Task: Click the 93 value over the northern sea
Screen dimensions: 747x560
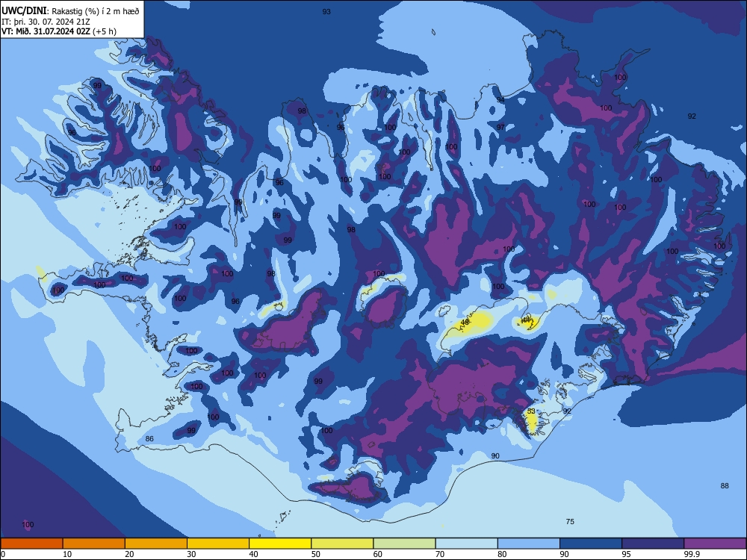Action: tap(326, 12)
